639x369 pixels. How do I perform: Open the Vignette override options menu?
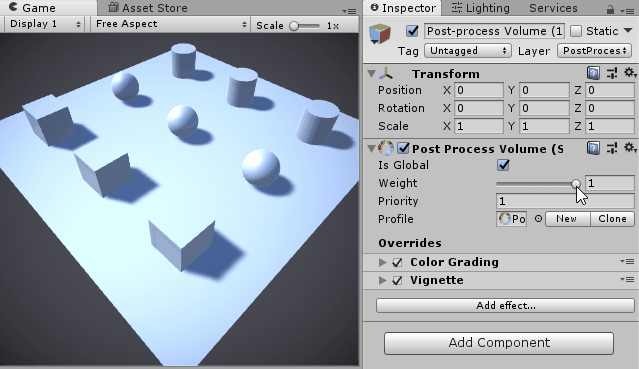627,279
